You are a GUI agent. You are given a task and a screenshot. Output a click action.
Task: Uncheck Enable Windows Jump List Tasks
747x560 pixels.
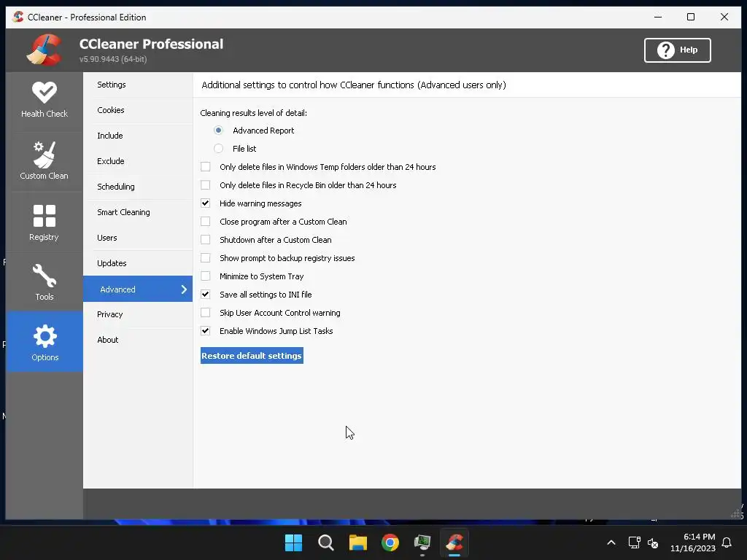coord(205,331)
